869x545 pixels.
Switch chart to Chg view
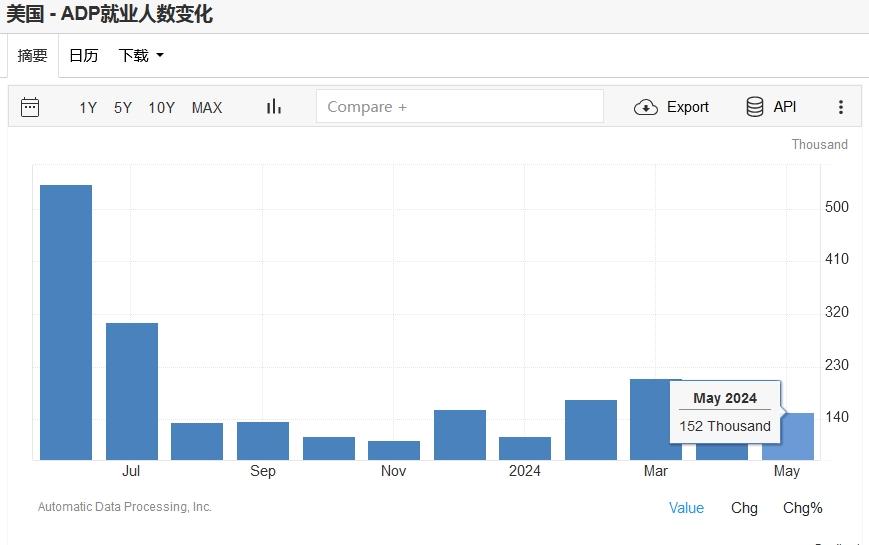pyautogui.click(x=744, y=508)
